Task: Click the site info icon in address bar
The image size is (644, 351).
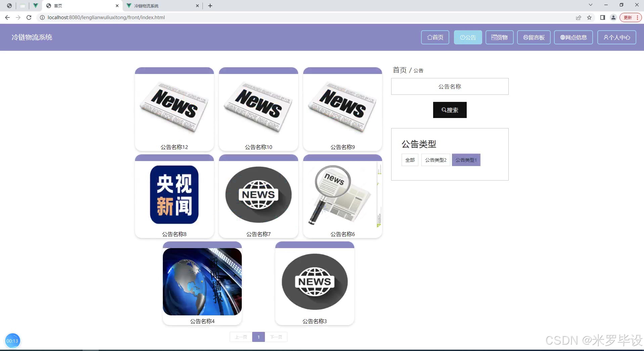Action: coord(42,17)
